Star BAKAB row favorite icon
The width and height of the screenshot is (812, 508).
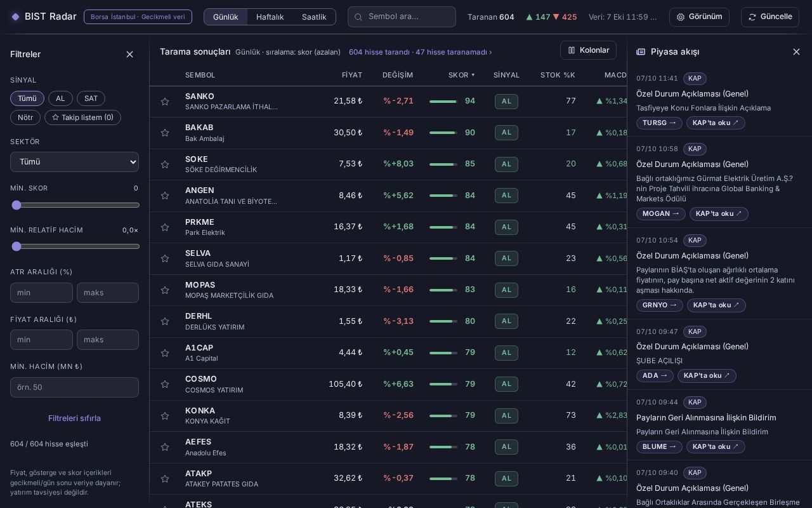point(165,133)
